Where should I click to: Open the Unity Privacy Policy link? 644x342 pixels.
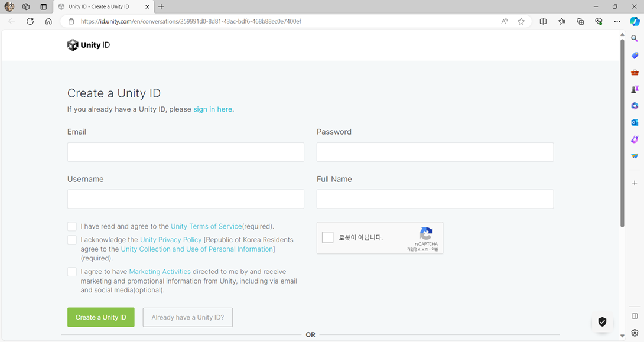point(171,240)
